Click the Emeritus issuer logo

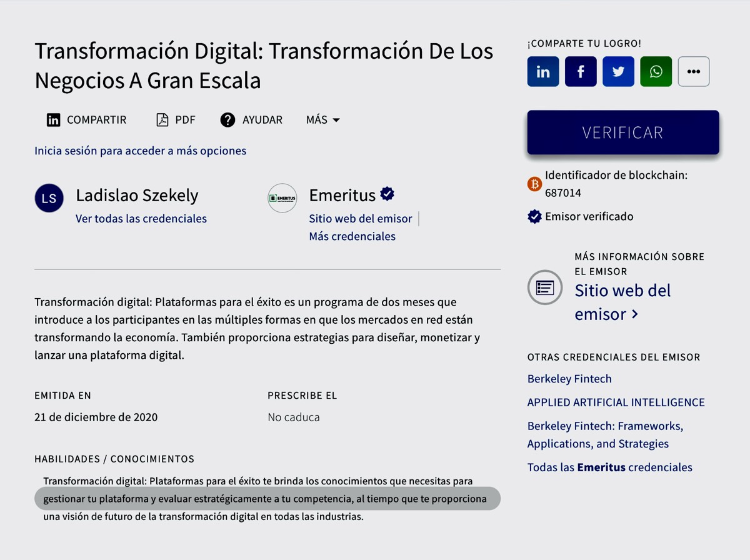(x=282, y=198)
